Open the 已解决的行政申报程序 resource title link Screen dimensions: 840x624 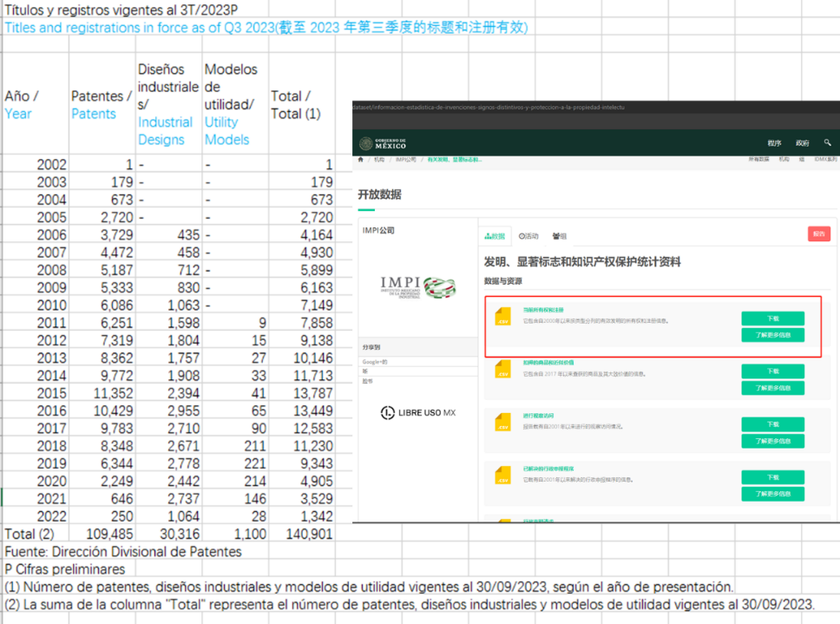[x=548, y=469]
